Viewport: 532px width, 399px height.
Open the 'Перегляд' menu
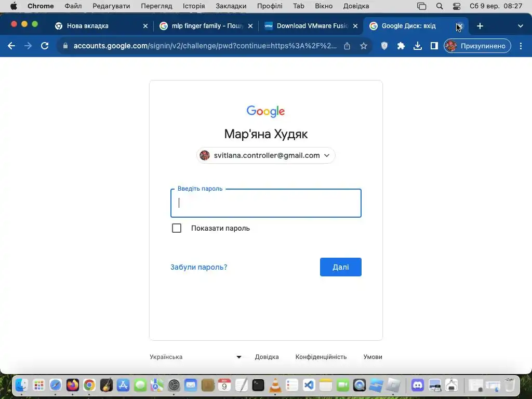[156, 6]
